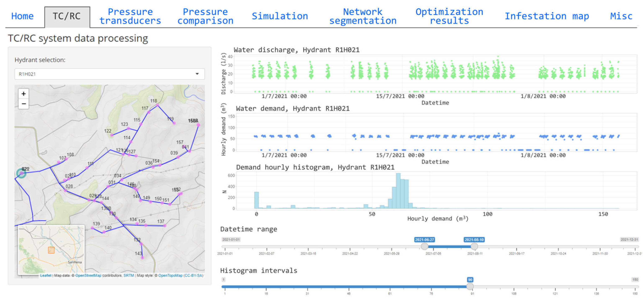Click datetime range start handle 2021-06-27
644x300 pixels.
[x=424, y=246]
